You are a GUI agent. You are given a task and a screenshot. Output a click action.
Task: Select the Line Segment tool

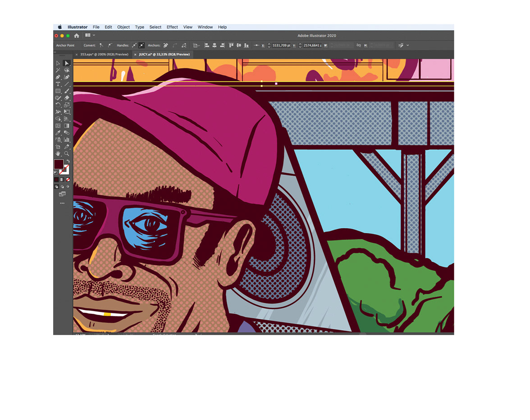click(x=67, y=84)
